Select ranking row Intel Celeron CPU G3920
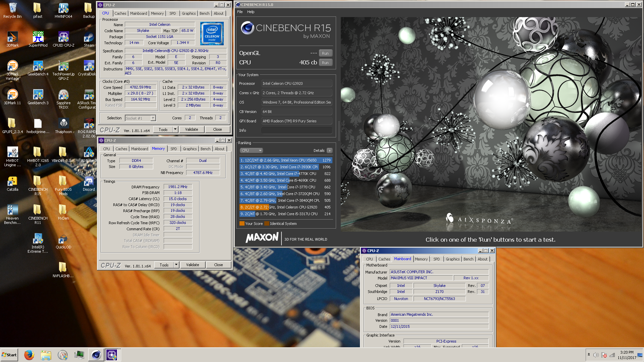 [286, 207]
